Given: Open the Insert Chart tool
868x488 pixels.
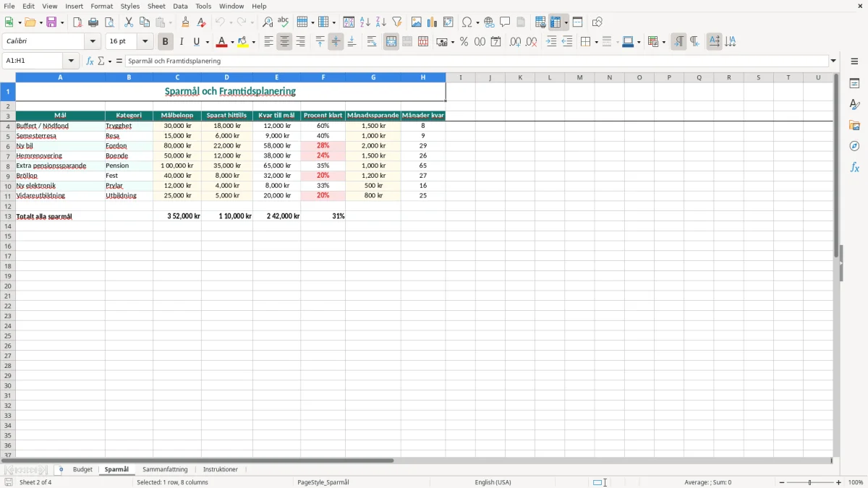Looking at the screenshot, I should 432,22.
